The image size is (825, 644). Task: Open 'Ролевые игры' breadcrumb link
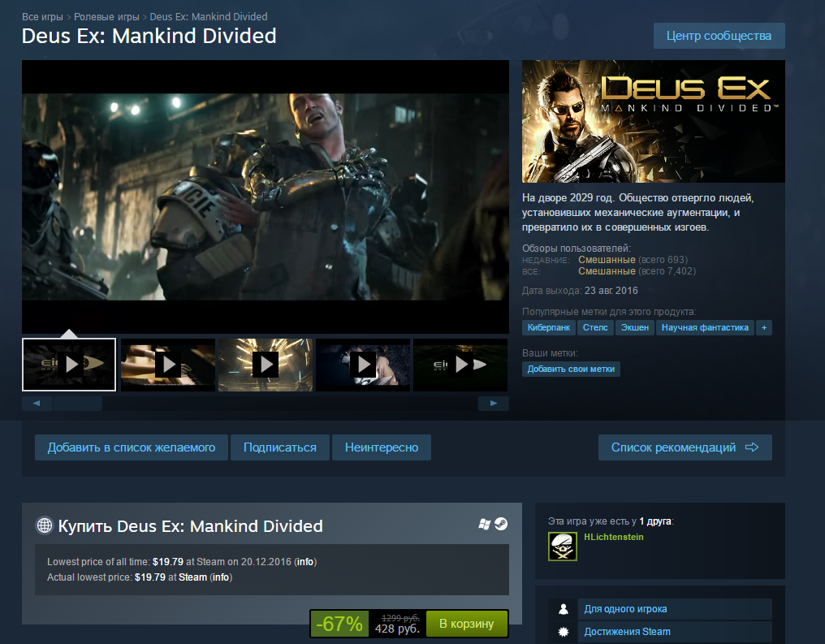click(107, 17)
